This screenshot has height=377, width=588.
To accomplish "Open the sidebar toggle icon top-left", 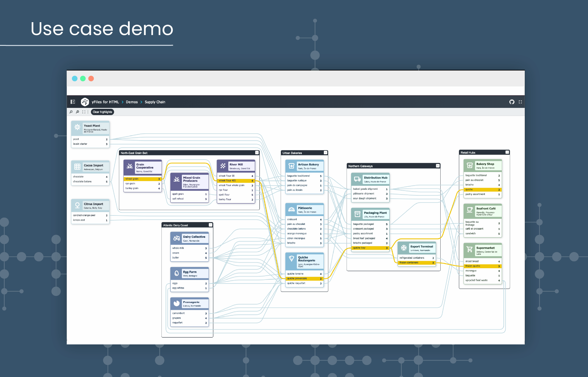I will pyautogui.click(x=72, y=102).
